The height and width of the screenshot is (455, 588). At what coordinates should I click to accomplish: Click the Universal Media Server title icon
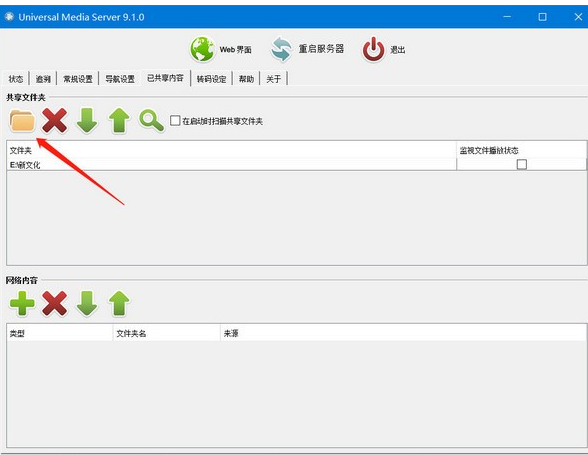coord(9,17)
